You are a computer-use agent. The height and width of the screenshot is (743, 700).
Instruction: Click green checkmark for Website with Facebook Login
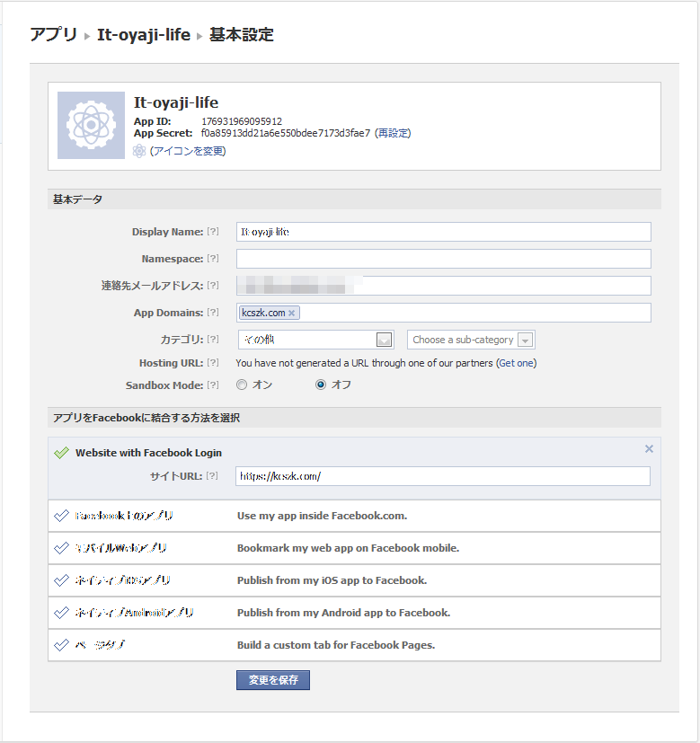tap(62, 453)
